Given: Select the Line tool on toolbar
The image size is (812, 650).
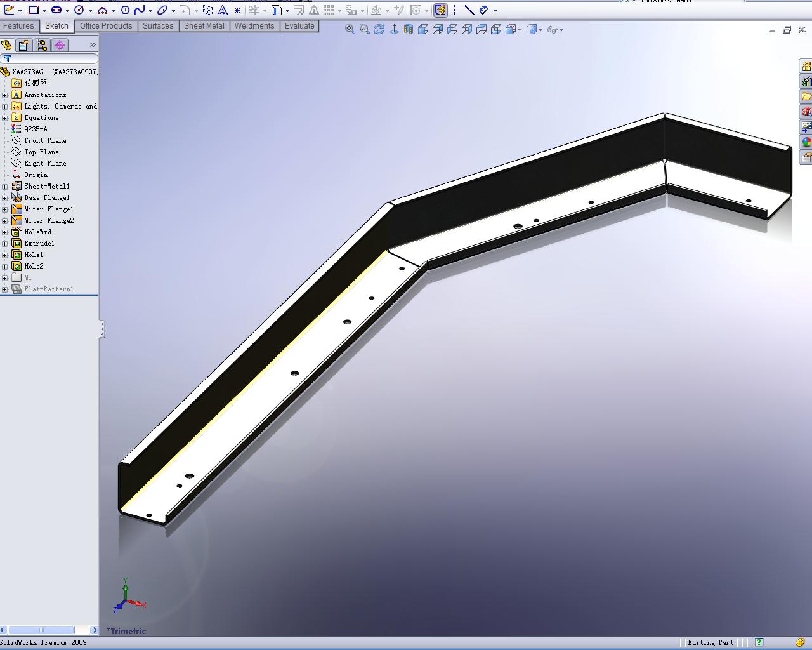Looking at the screenshot, I should coord(469,10).
